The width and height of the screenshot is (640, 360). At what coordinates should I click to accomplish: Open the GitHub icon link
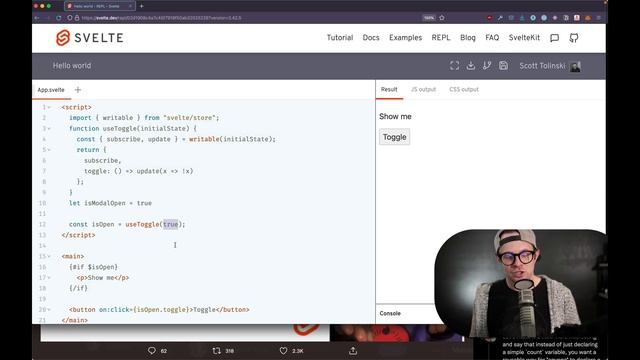574,38
